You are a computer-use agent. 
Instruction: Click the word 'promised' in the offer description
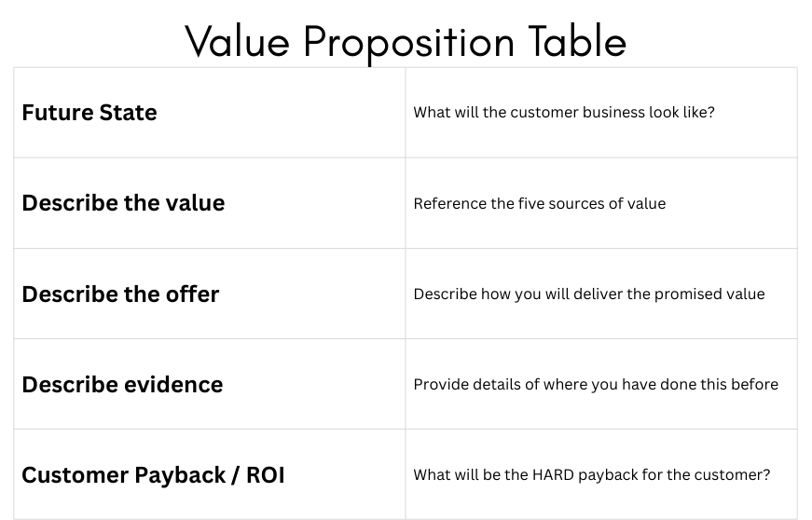pyautogui.click(x=689, y=294)
